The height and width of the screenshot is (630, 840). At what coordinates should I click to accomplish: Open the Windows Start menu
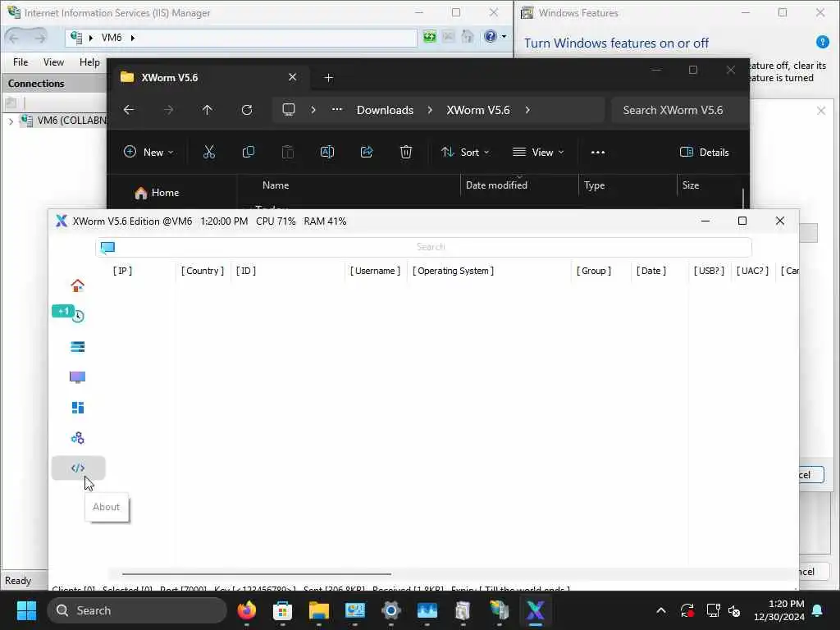point(26,610)
